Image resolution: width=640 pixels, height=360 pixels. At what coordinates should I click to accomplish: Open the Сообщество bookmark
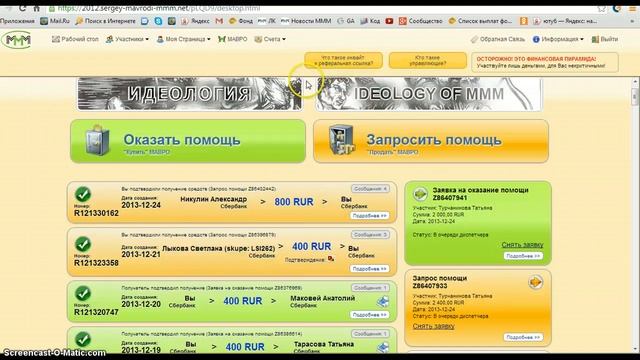420,21
